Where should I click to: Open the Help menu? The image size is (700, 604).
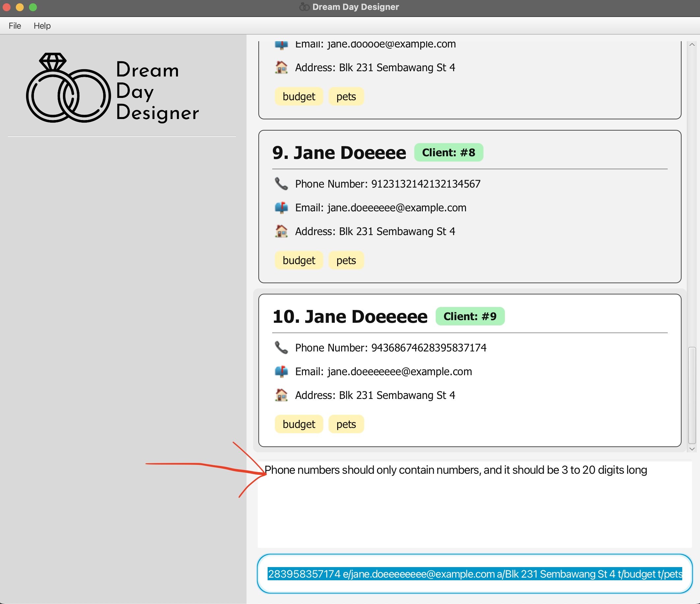pos(42,26)
